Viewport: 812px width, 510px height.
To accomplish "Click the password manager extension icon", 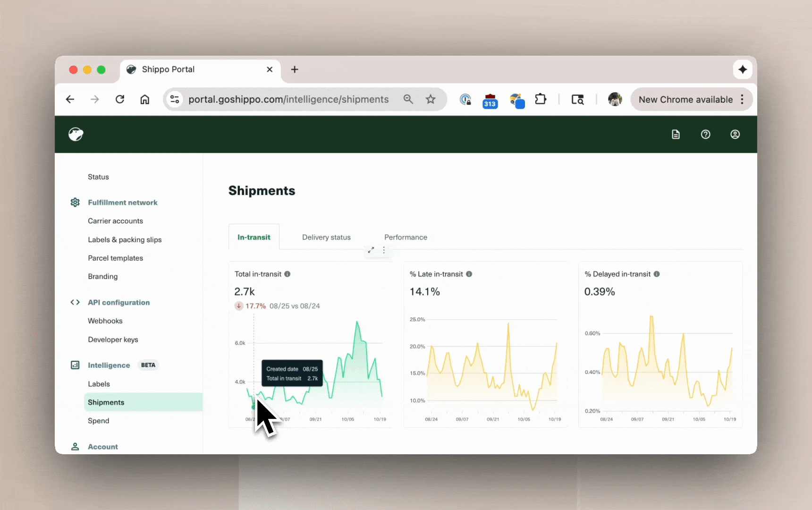I will [x=465, y=99].
